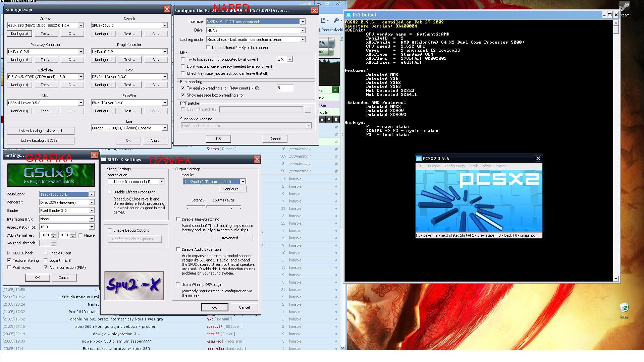
Task: Toggle 'Try again on reading error' checkbox
Action: pyautogui.click(x=183, y=88)
